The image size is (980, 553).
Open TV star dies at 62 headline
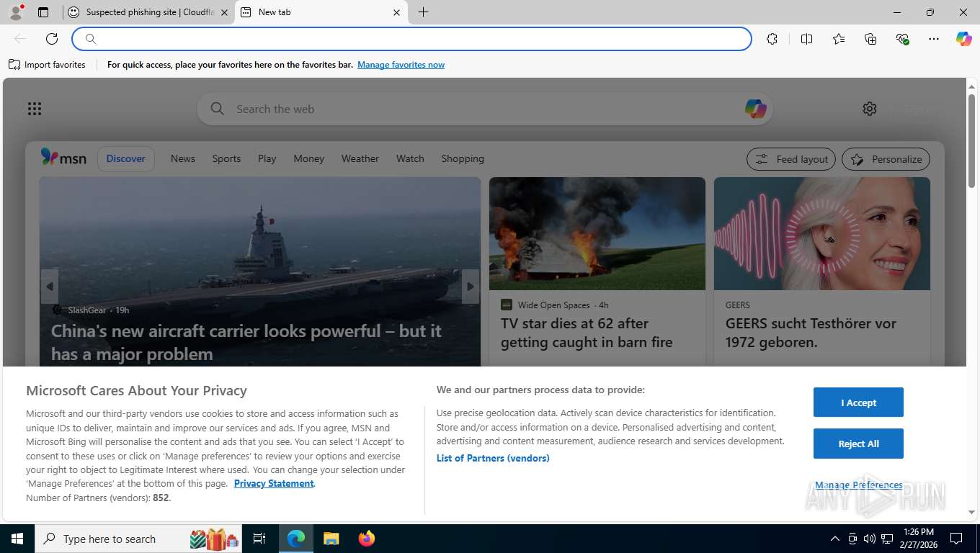(587, 333)
